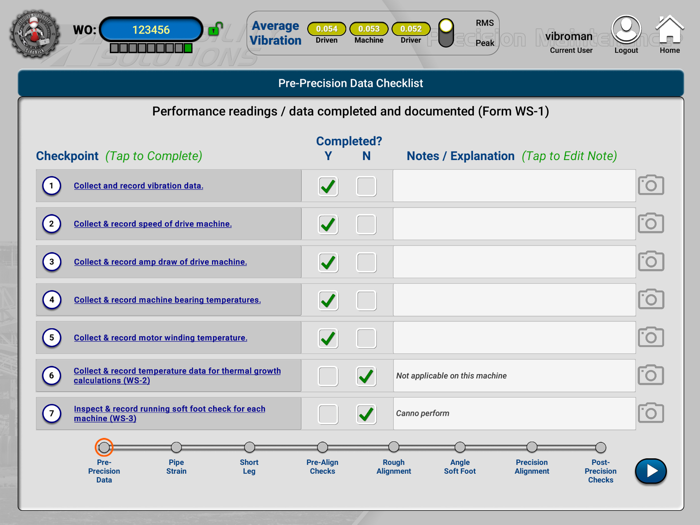700x525 pixels.
Task: Click the 'vibroman' current user name
Action: 569,36
